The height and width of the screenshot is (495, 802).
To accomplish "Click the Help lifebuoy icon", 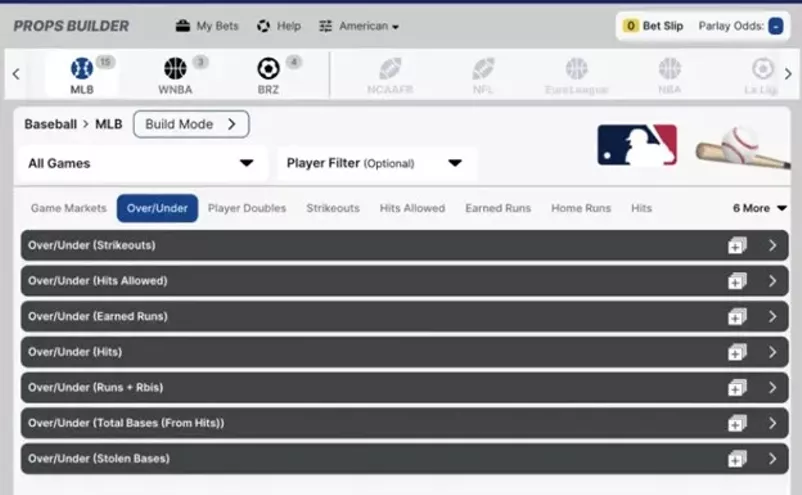I will (x=263, y=26).
